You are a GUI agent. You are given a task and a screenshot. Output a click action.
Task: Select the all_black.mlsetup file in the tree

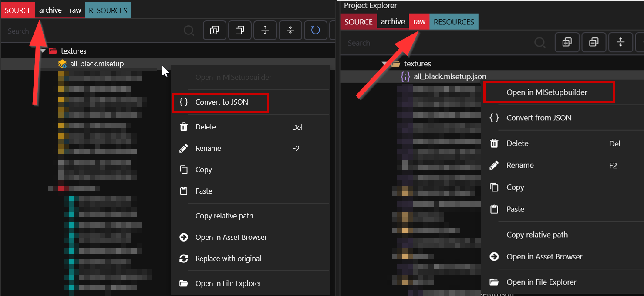point(97,64)
